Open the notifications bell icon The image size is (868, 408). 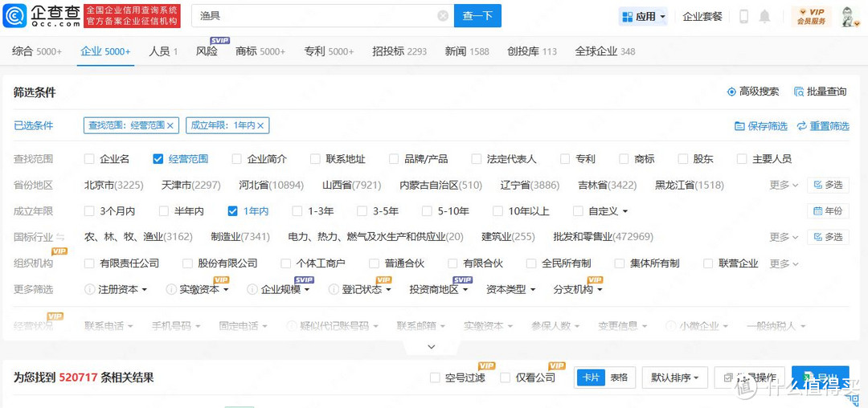tap(764, 17)
